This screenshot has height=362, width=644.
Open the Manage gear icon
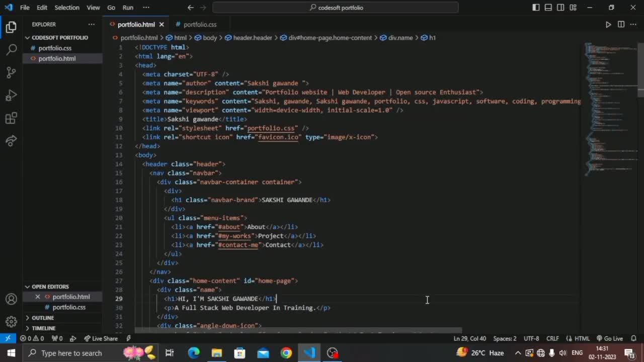(x=11, y=321)
